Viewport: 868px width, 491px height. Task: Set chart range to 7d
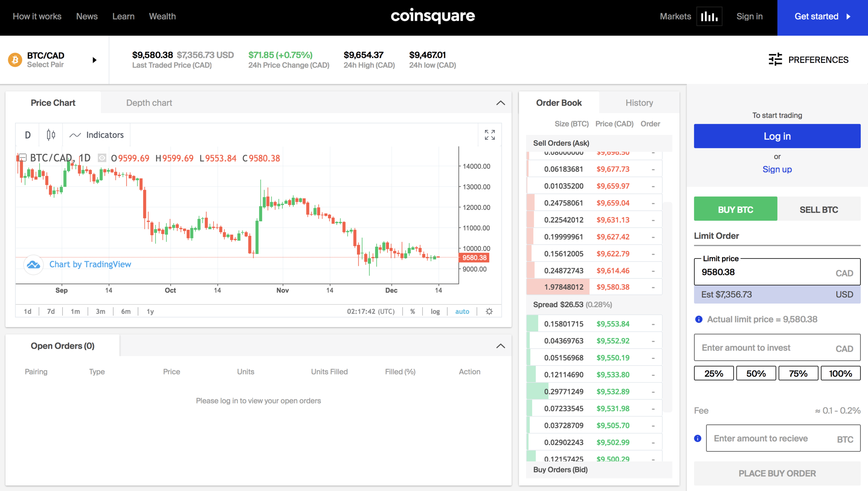51,311
